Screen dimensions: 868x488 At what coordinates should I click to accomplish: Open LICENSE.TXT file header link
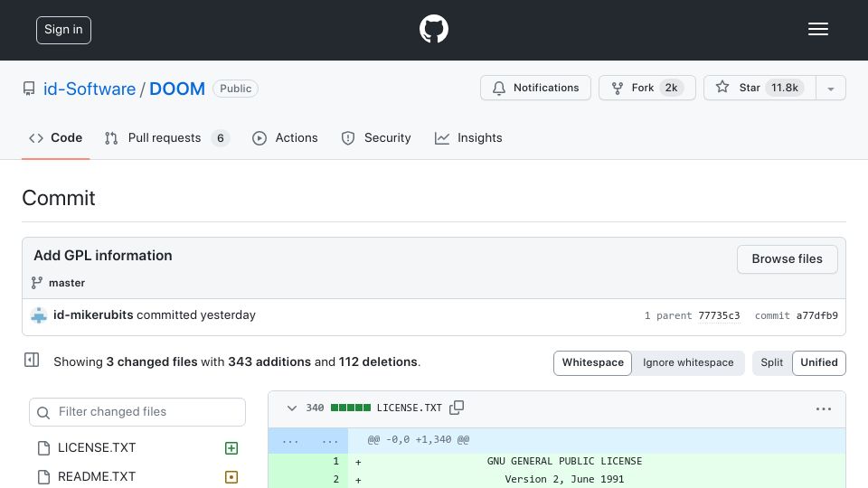pos(409,408)
